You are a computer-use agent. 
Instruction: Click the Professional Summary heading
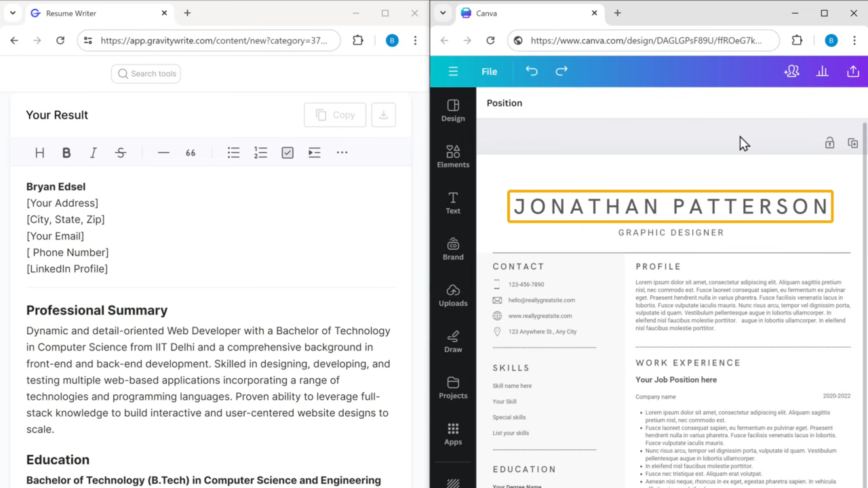[x=97, y=310]
